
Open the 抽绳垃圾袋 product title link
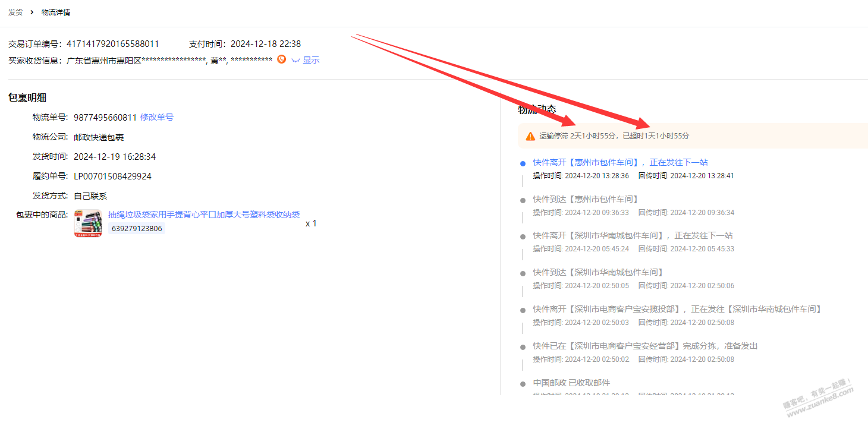(204, 214)
